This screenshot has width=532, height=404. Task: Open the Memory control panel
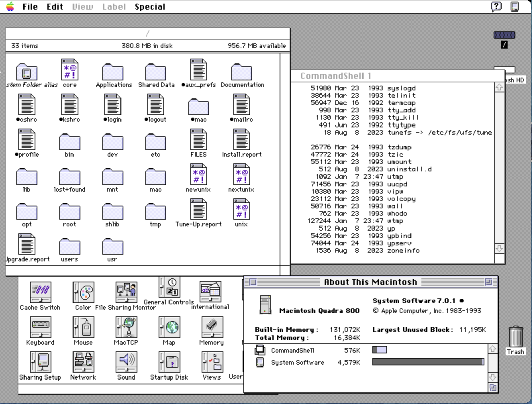click(x=212, y=327)
